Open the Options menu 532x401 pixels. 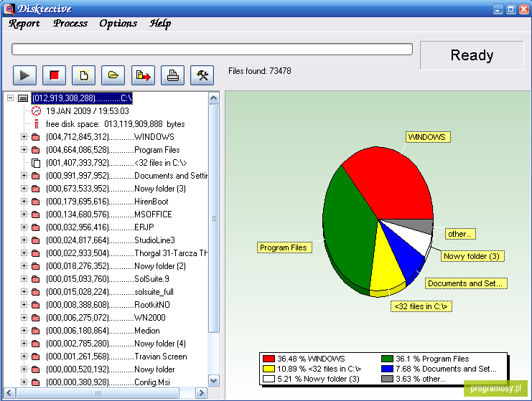pyautogui.click(x=118, y=24)
